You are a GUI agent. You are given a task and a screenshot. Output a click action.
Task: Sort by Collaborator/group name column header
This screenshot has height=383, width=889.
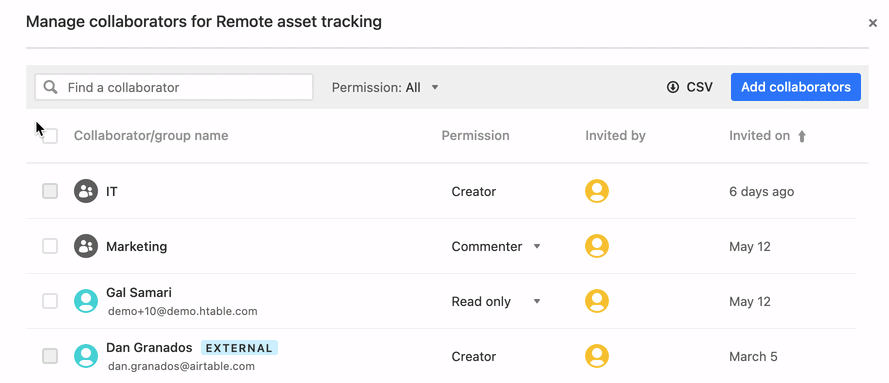tap(151, 136)
